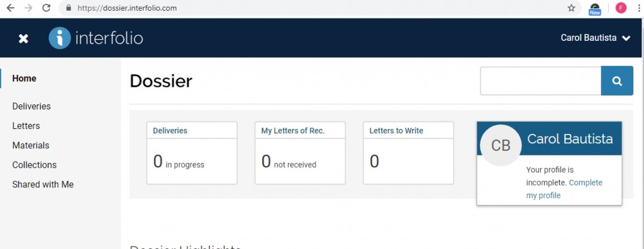This screenshot has width=644, height=249.
Task: Bookmark this page with the star icon
Action: pyautogui.click(x=571, y=8)
